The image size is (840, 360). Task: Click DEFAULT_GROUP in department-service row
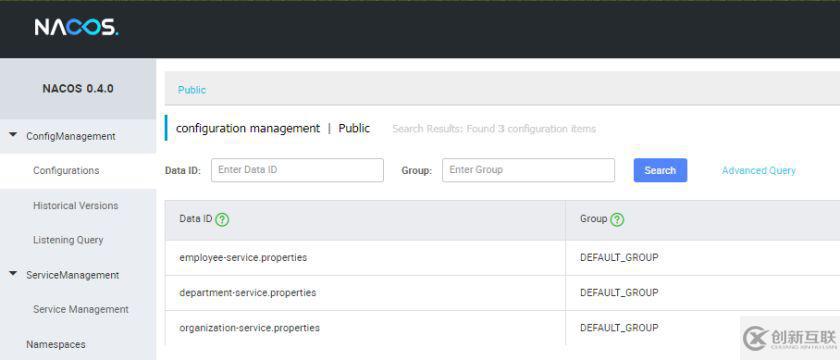click(x=619, y=292)
